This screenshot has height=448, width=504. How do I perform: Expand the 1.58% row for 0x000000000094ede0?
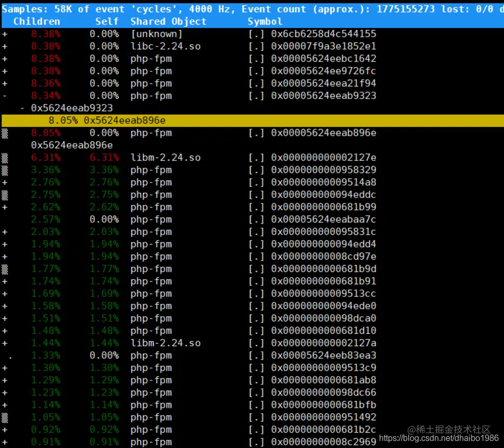(x=5, y=306)
